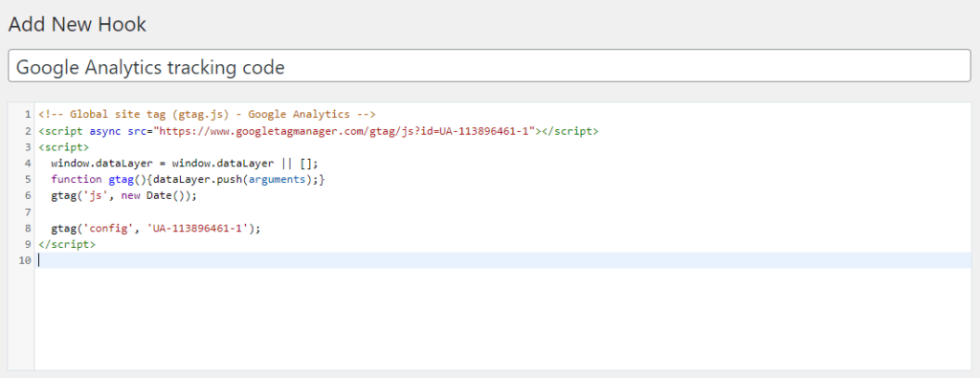Click the gtag('js', new Date()) line
This screenshot has width=980, height=378.
123,195
